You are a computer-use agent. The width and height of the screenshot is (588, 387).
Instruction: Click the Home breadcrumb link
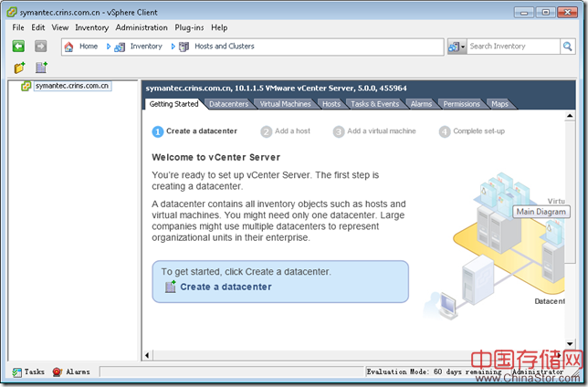pos(89,47)
